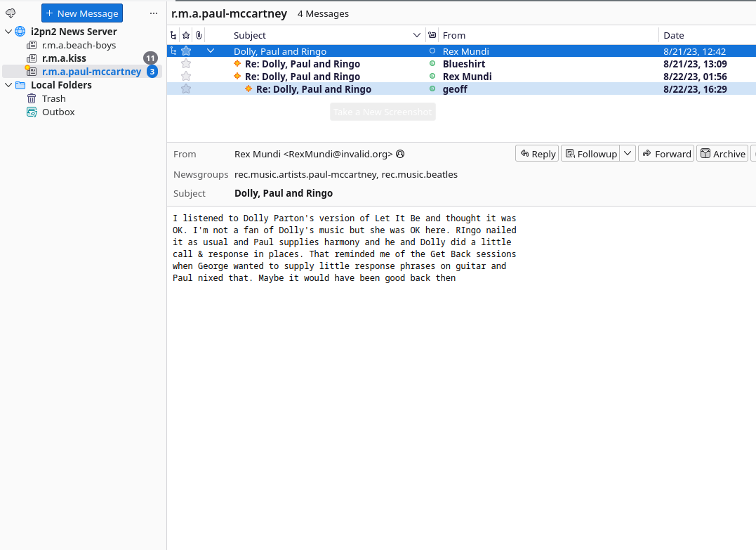Click the Get Messages cloud icon
The image size is (756, 550).
click(x=11, y=13)
